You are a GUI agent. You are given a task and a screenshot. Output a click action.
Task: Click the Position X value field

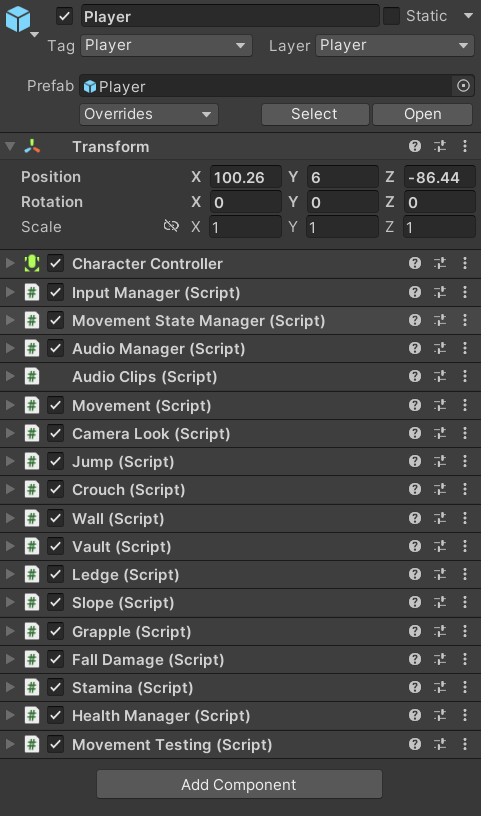(x=246, y=177)
